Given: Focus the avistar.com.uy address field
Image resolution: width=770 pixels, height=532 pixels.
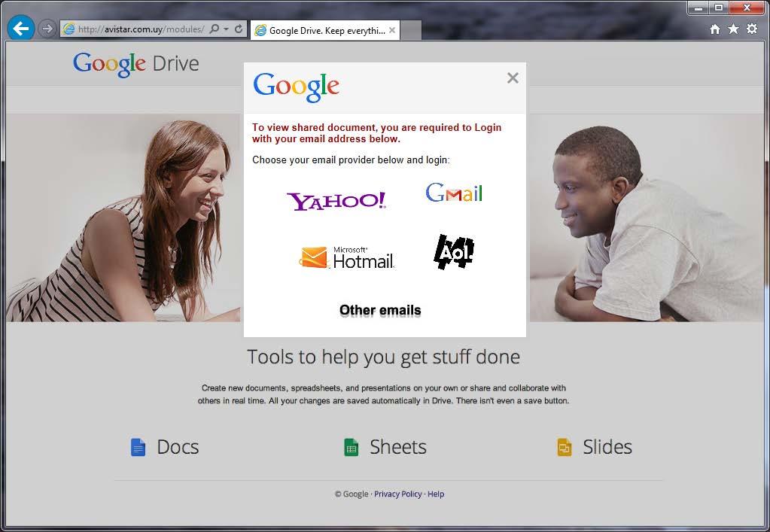Looking at the screenshot, I should [x=142, y=29].
